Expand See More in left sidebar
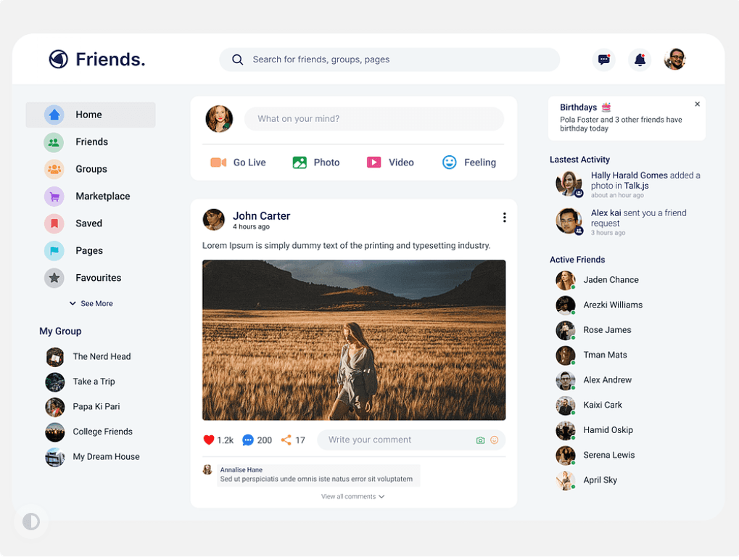The width and height of the screenshot is (739, 560). [x=91, y=303]
